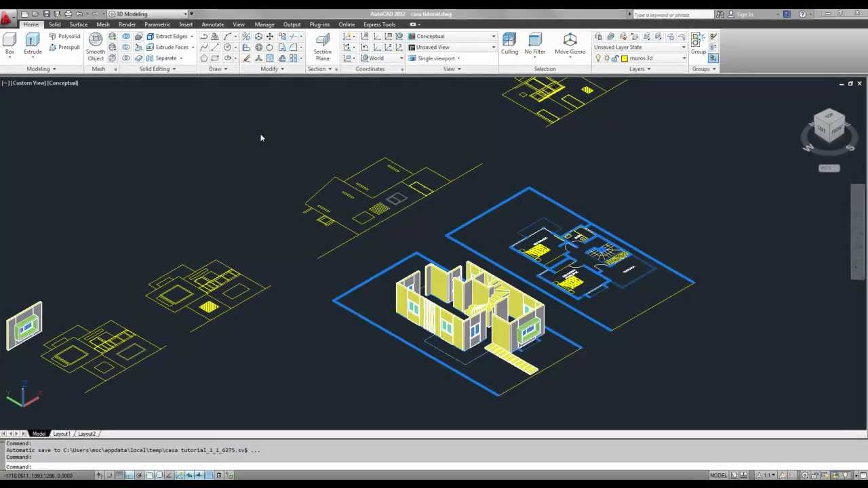Open the Annotate ribbon tab
Screen dimensions: 868x488
tap(212, 24)
